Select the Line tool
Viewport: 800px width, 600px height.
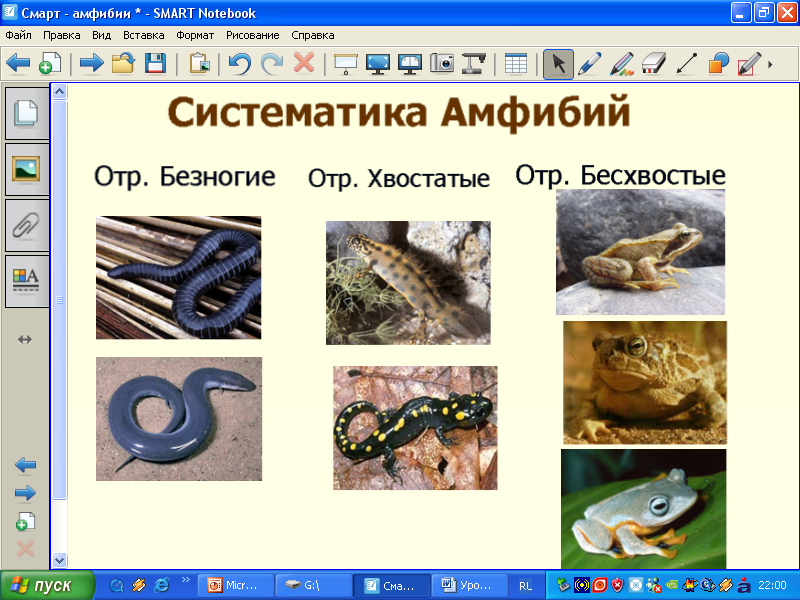[686, 64]
